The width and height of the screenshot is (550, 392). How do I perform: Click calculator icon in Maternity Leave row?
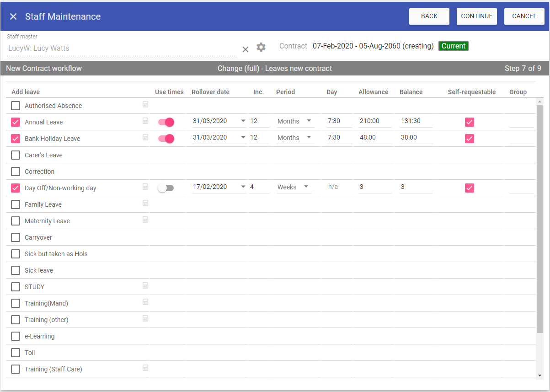145,220
